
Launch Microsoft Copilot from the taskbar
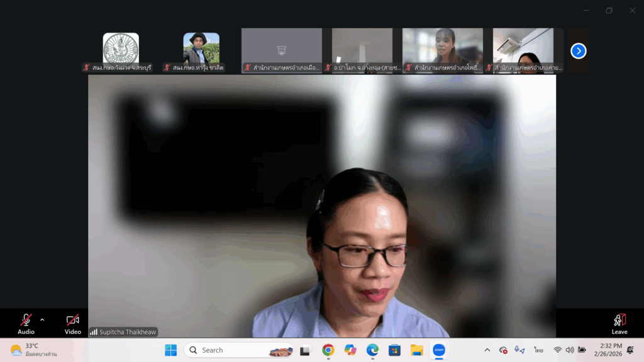350,350
